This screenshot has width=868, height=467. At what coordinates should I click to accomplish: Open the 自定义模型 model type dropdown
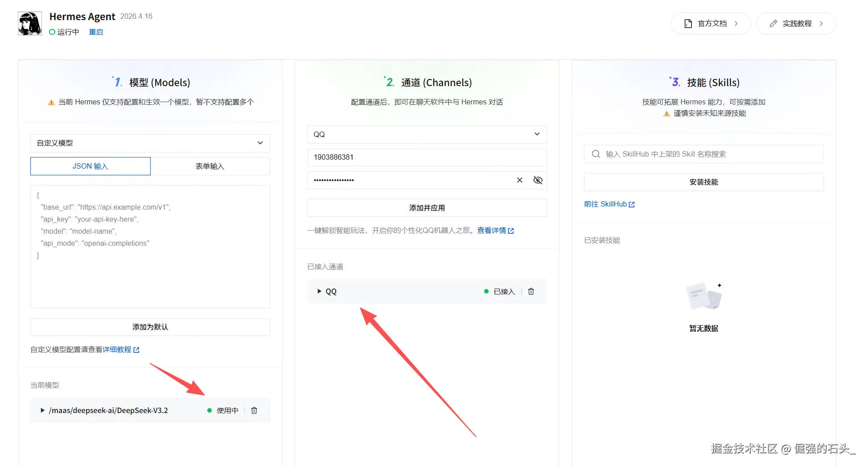click(150, 143)
